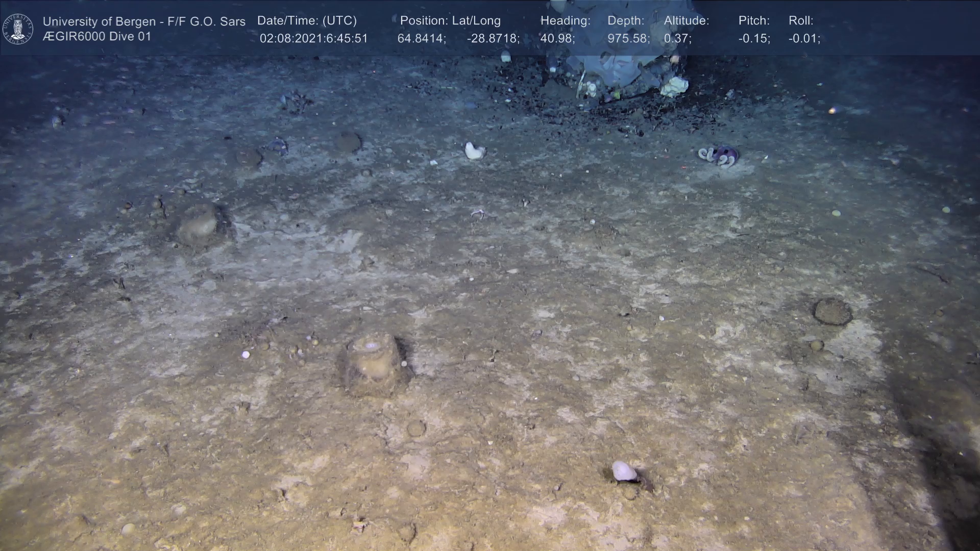Click the University of Bergen logo
The image size is (980, 551).
click(x=18, y=29)
